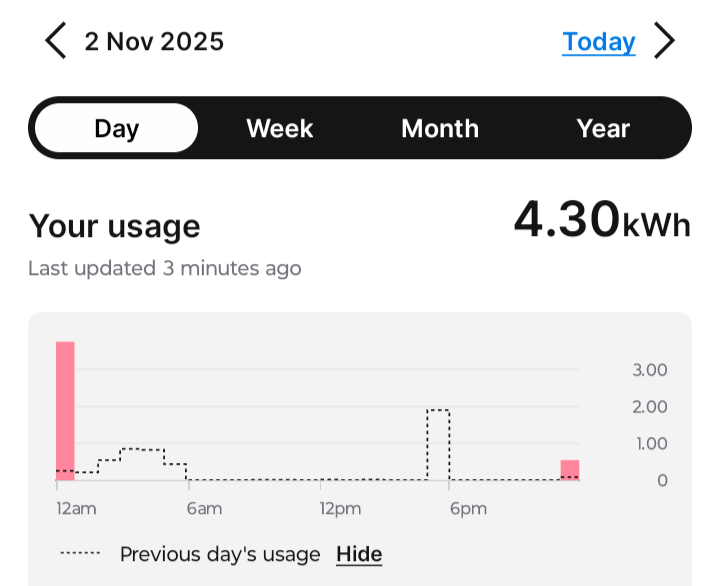Screen dimensions: 720x586
Task: Click the 3.00 y-axis value label
Action: click(x=650, y=370)
